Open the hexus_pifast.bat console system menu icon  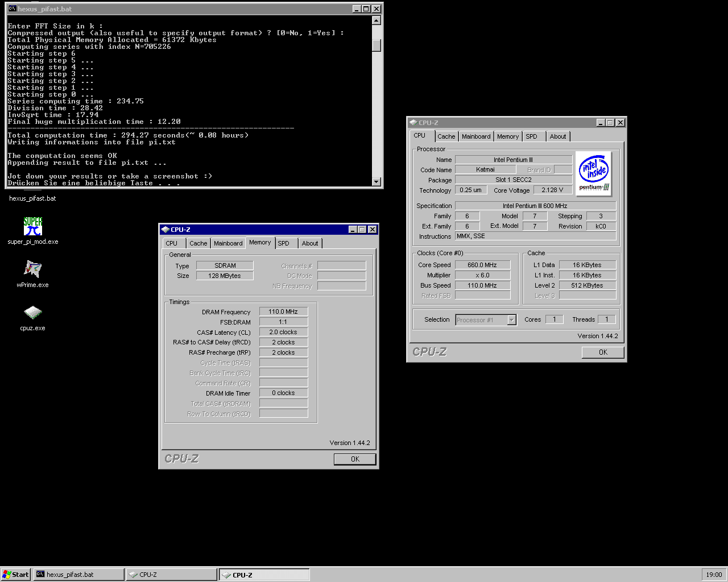pyautogui.click(x=12, y=9)
